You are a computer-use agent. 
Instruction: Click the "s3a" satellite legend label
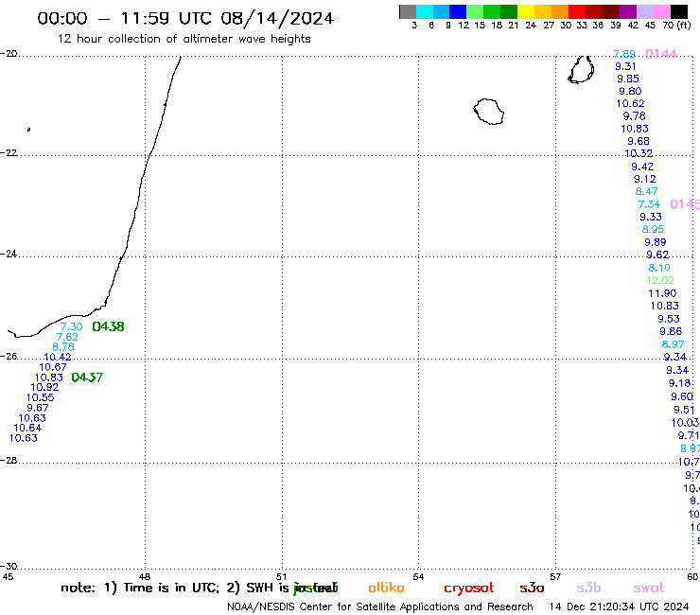532,588
